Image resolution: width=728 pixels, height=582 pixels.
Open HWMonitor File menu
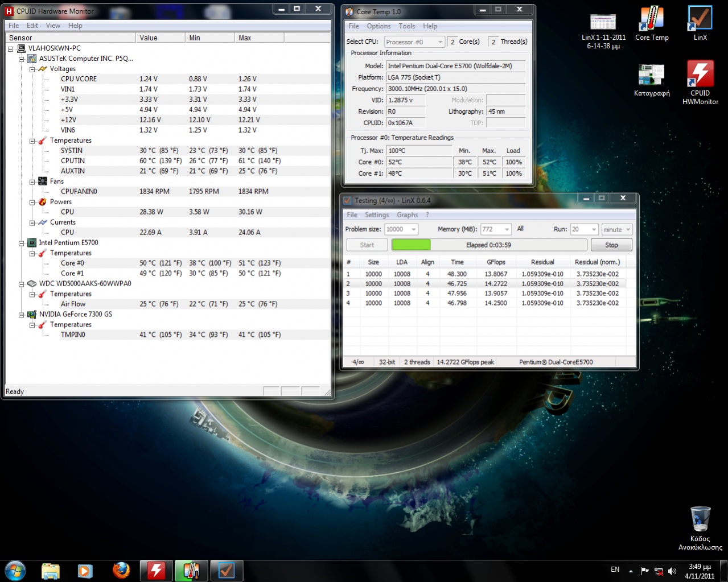(x=14, y=26)
